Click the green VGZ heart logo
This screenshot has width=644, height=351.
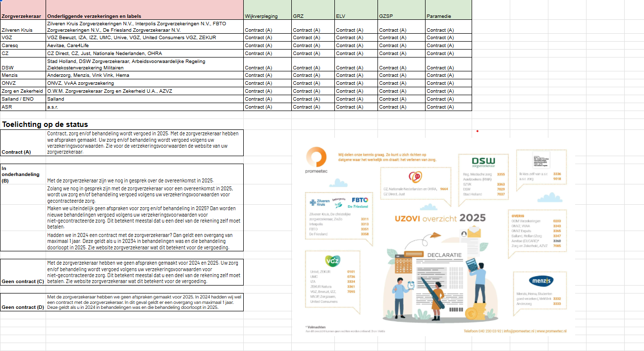pos(331,260)
